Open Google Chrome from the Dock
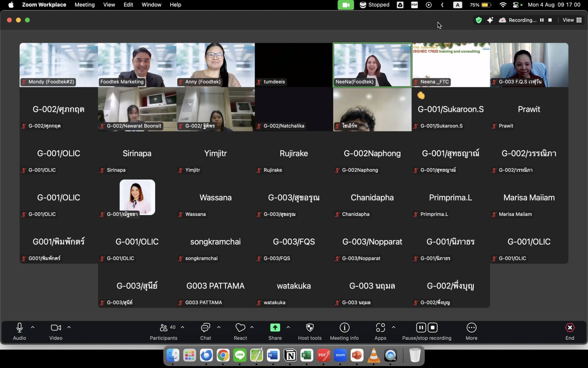The width and height of the screenshot is (588, 368). (223, 355)
